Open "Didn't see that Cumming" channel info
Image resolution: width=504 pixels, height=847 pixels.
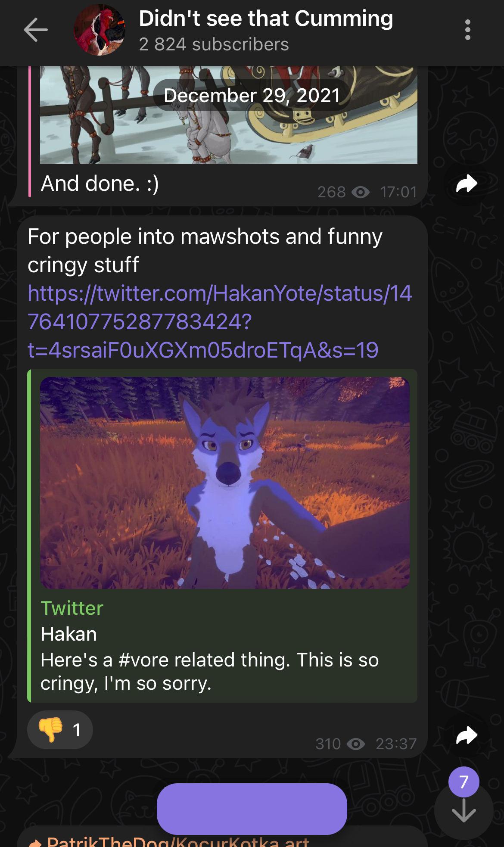pyautogui.click(x=266, y=19)
